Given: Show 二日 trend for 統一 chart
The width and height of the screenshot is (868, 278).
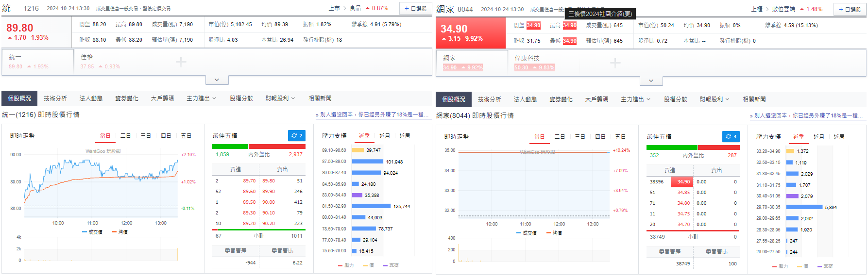Looking at the screenshot, I should point(126,136).
